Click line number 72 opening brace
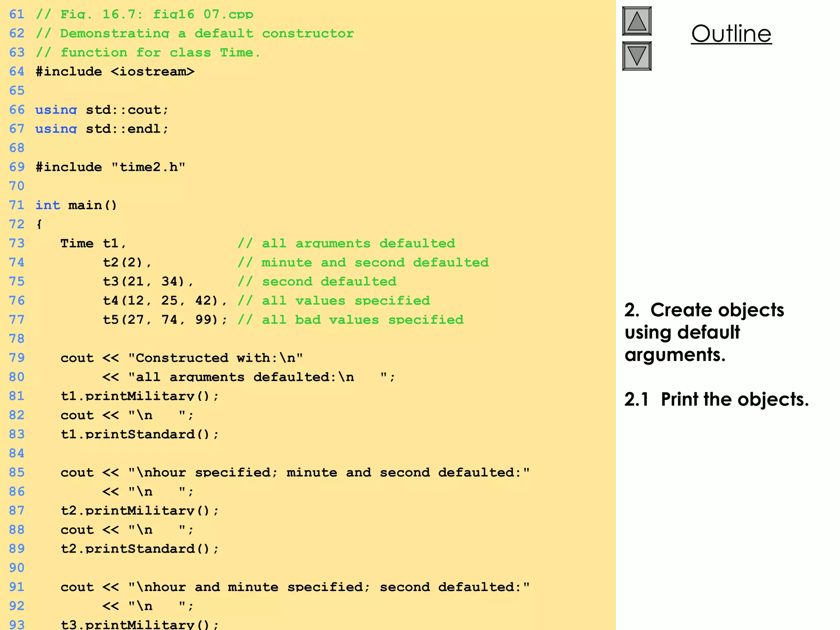840x630 pixels. 39,224
